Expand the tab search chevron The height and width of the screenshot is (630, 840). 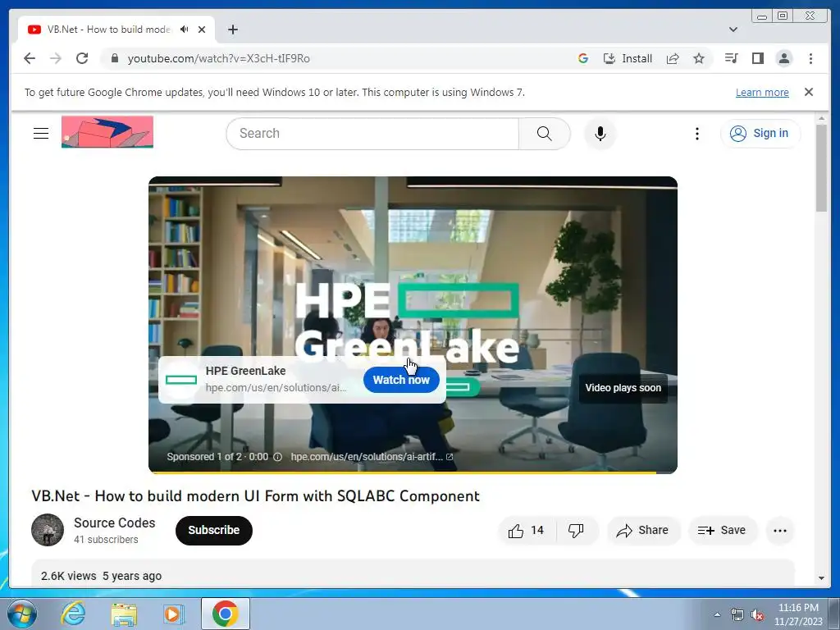(x=733, y=30)
